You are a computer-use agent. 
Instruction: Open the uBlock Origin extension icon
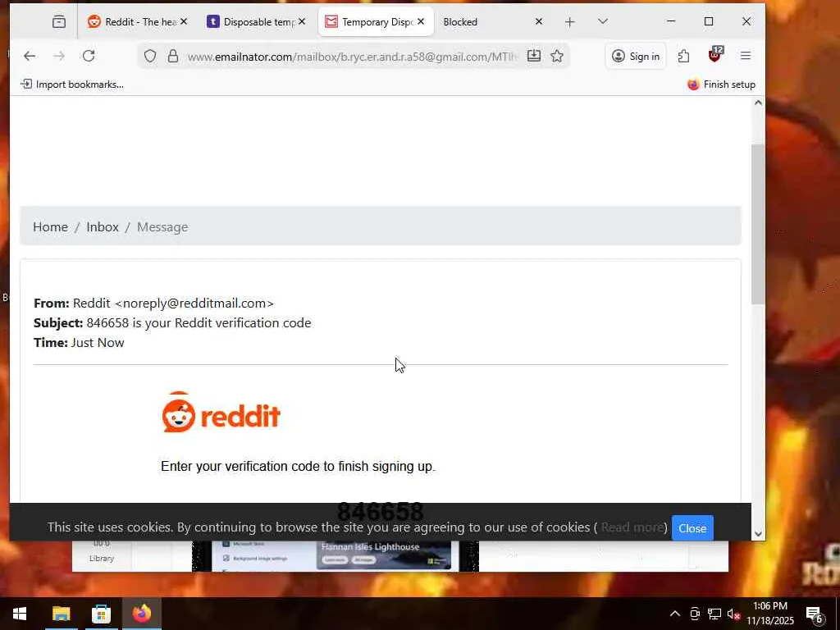pos(715,55)
